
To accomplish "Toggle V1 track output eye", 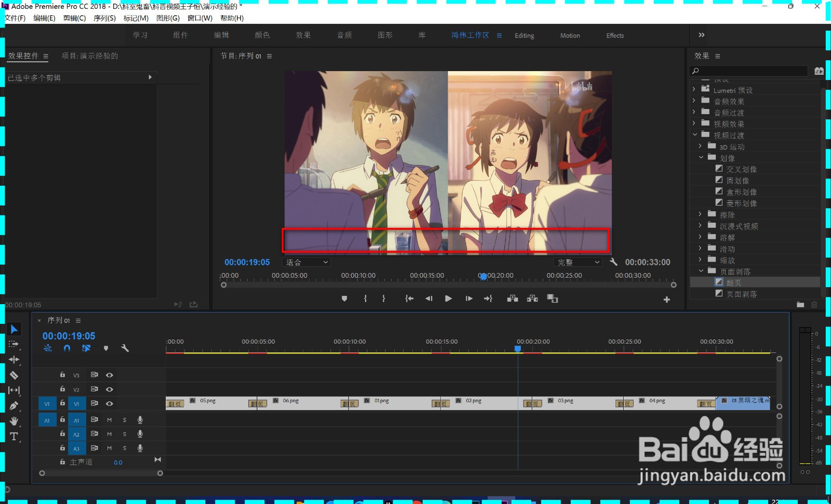I will pos(110,403).
